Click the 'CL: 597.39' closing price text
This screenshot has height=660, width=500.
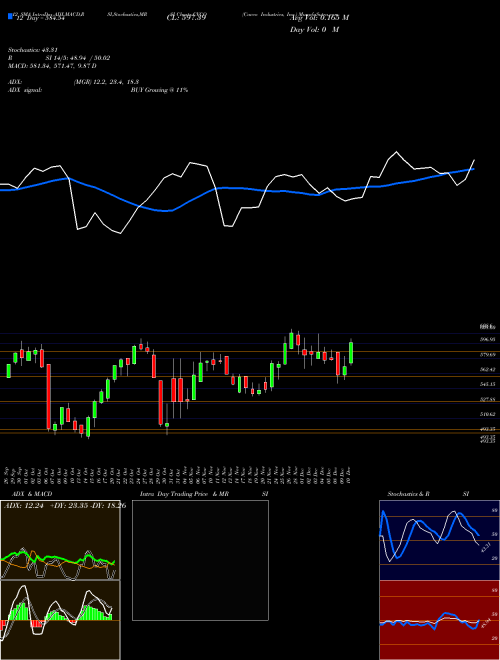point(186,18)
